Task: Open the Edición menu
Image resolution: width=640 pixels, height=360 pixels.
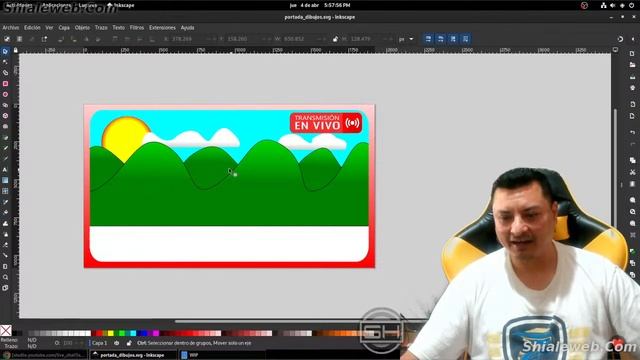Action: tap(32, 28)
